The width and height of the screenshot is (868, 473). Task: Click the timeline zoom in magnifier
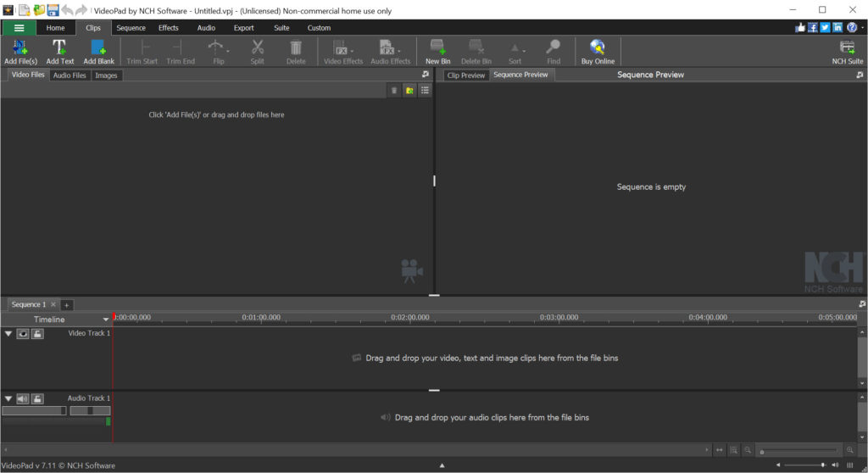pos(849,450)
